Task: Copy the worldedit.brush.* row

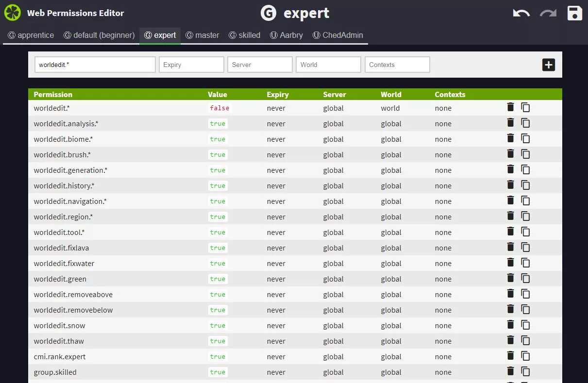Action: coord(525,154)
